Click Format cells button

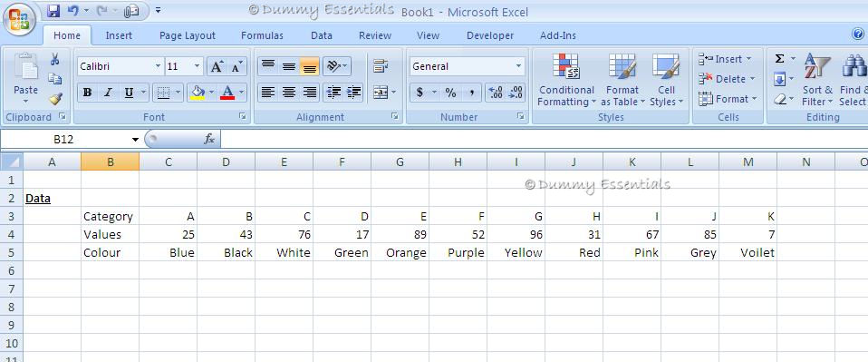click(x=727, y=99)
